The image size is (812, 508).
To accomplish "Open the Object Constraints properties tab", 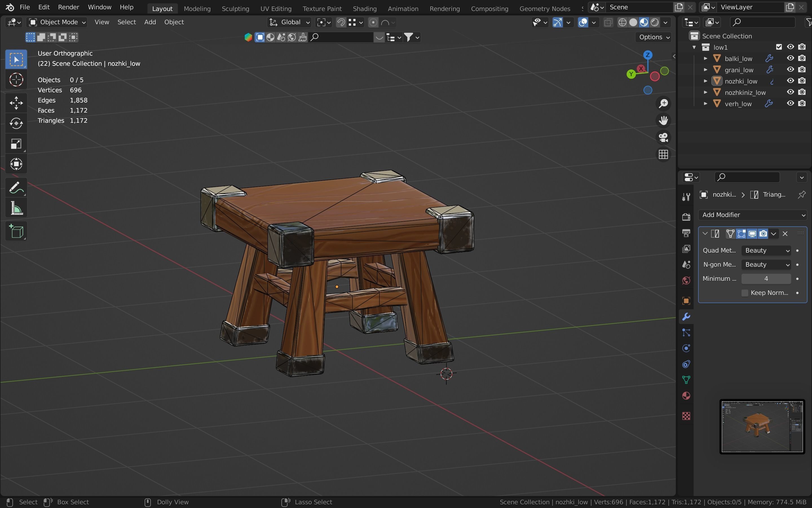I will (x=686, y=364).
